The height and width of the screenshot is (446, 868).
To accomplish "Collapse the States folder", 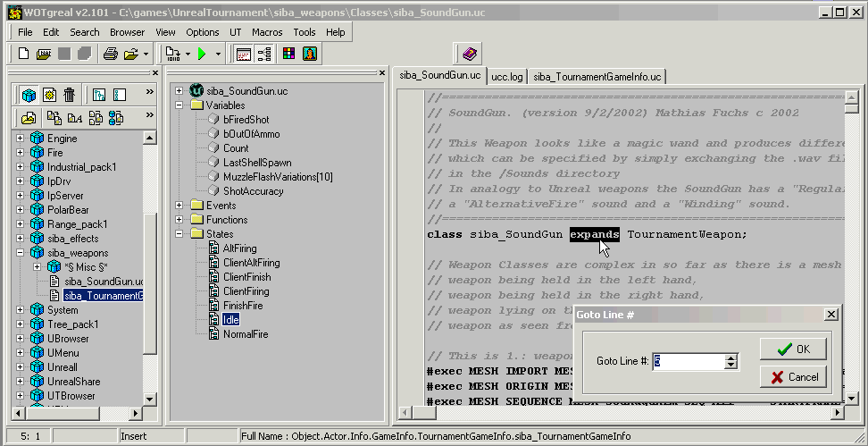I will (x=179, y=234).
